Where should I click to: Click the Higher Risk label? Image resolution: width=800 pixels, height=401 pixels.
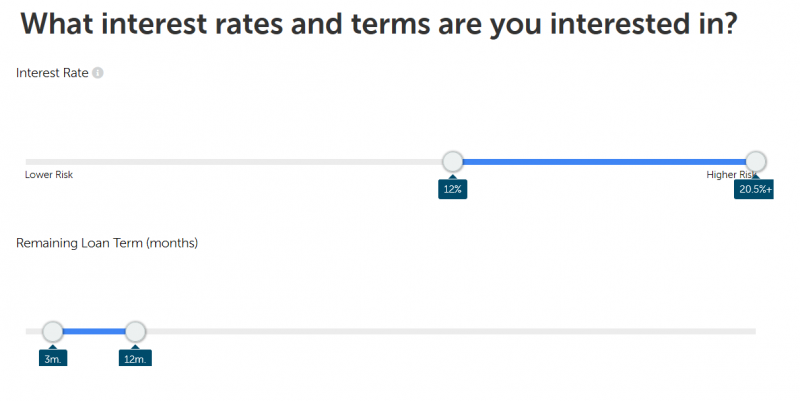(731, 174)
